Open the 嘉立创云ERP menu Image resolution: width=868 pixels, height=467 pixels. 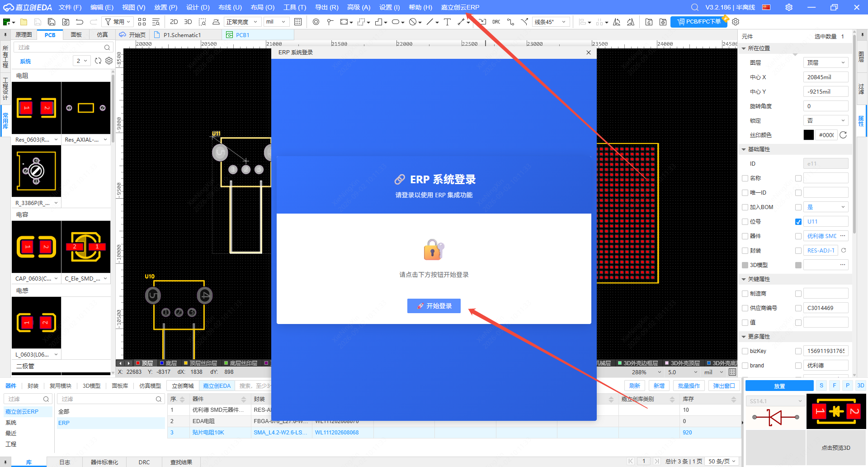tap(460, 7)
